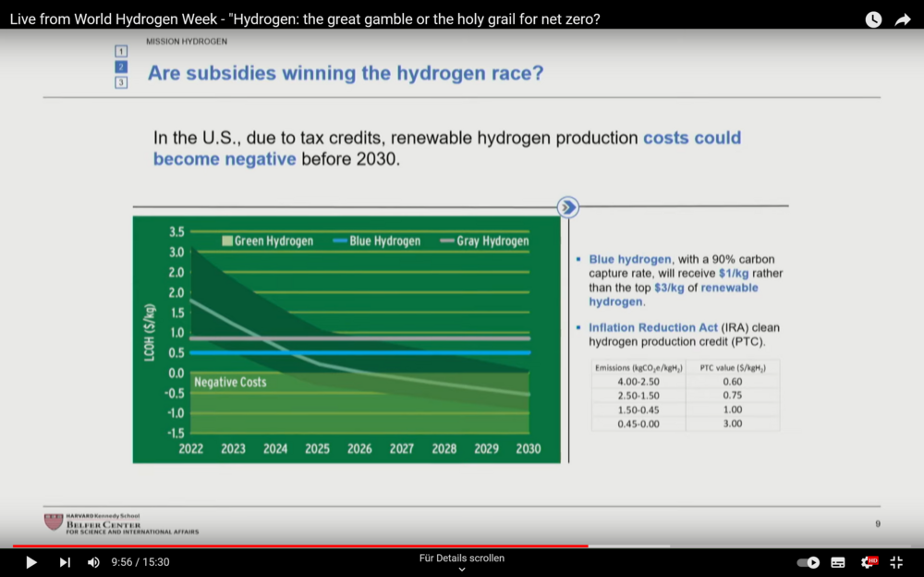Click the Watch Later clock icon

(872, 18)
